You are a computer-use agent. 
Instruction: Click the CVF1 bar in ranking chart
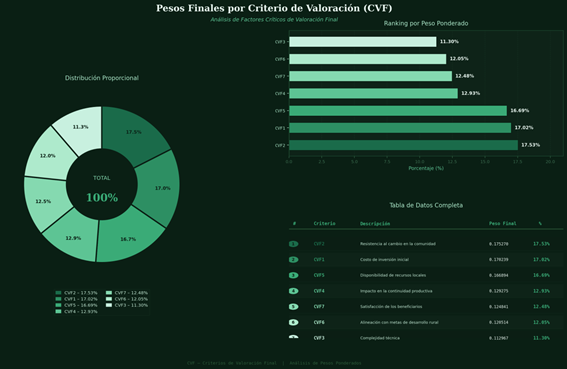[400, 128]
